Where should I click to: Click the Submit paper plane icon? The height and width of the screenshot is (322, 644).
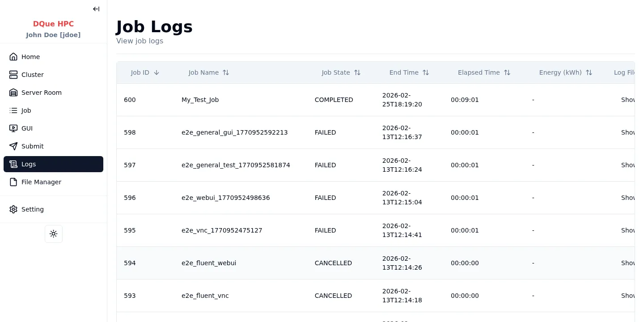click(x=13, y=146)
